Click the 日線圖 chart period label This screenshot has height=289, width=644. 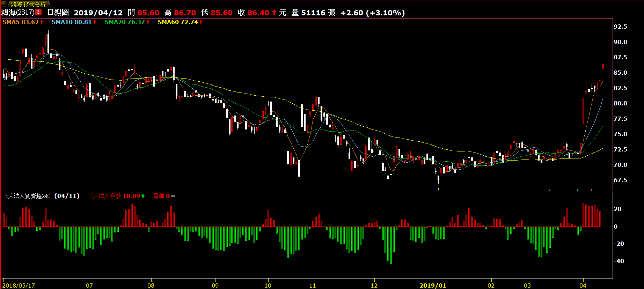click(x=58, y=13)
